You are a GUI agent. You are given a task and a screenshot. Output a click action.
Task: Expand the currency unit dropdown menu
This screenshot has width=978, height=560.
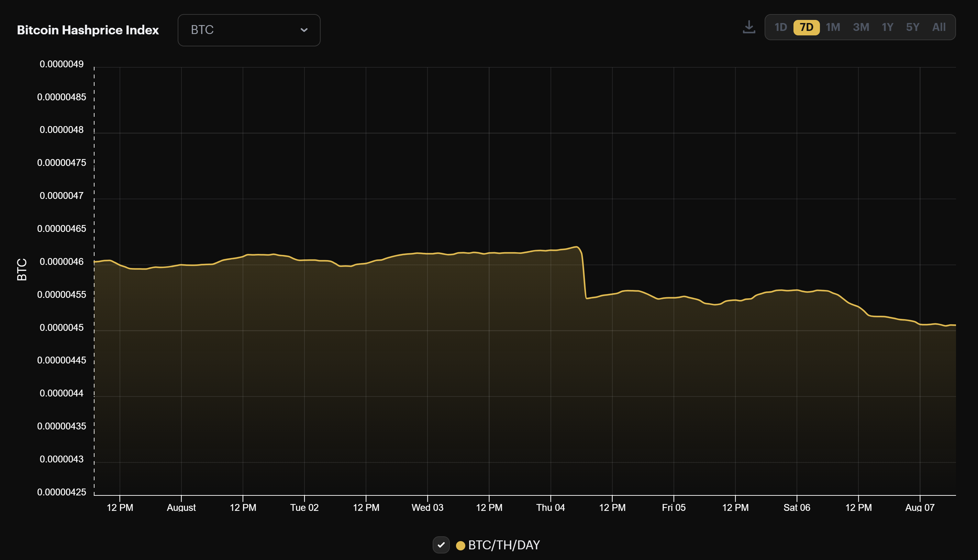(x=249, y=30)
